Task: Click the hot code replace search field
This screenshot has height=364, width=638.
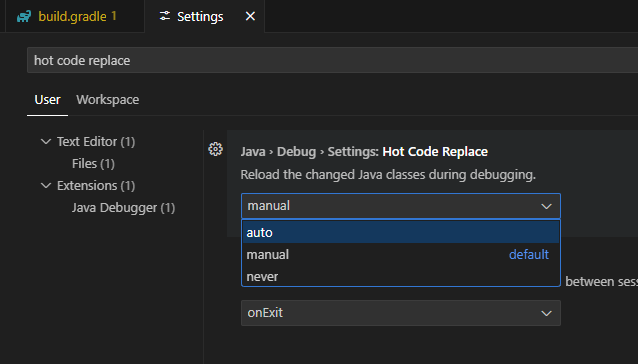Action: [x=332, y=60]
